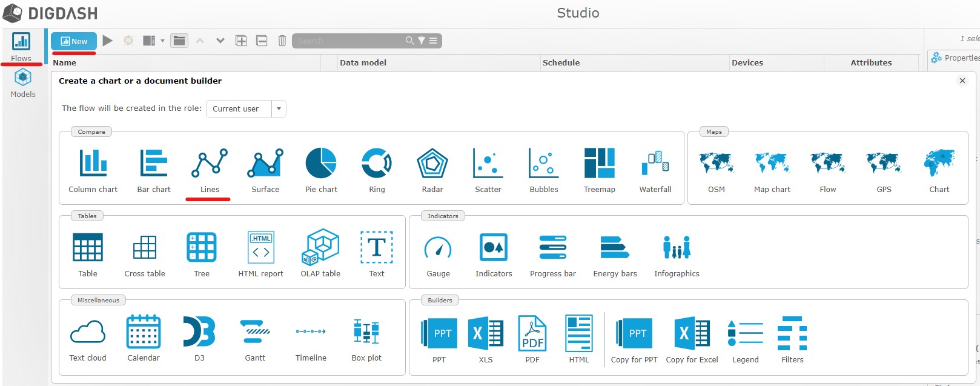980x386 pixels.
Task: Switch to the Flows section
Action: click(x=21, y=47)
